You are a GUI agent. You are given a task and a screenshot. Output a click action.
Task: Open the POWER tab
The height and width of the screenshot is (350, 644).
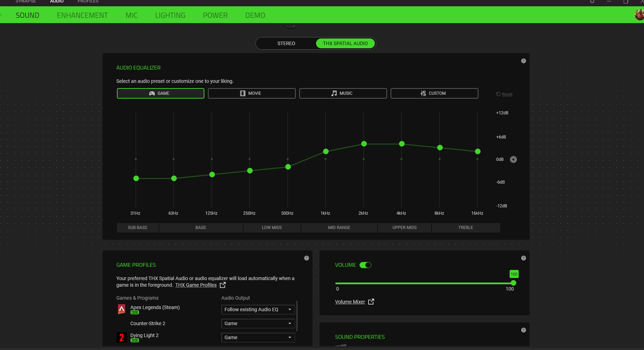215,15
